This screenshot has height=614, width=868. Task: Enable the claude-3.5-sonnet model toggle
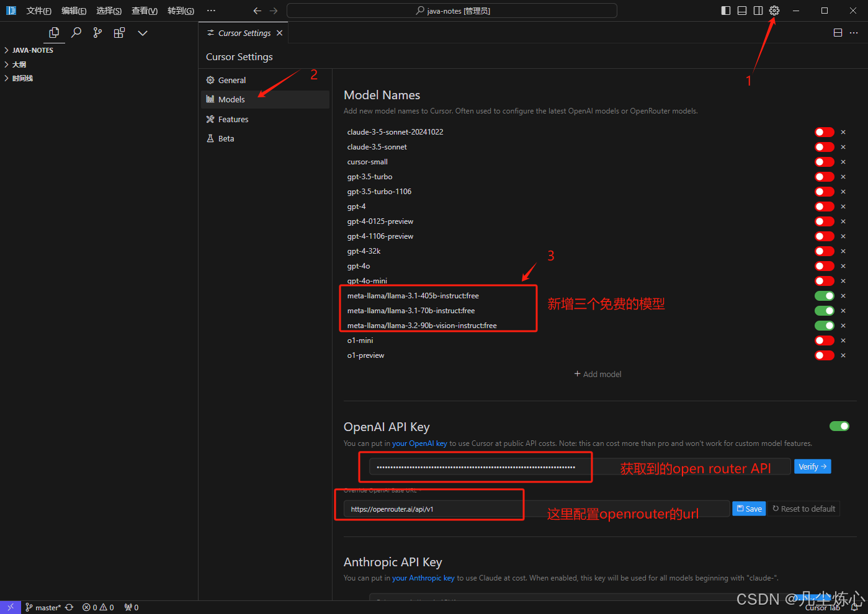[825, 147]
